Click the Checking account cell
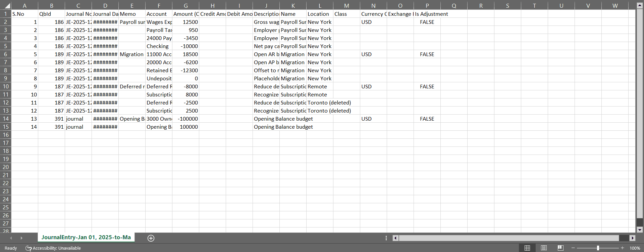644x252 pixels. click(x=159, y=46)
